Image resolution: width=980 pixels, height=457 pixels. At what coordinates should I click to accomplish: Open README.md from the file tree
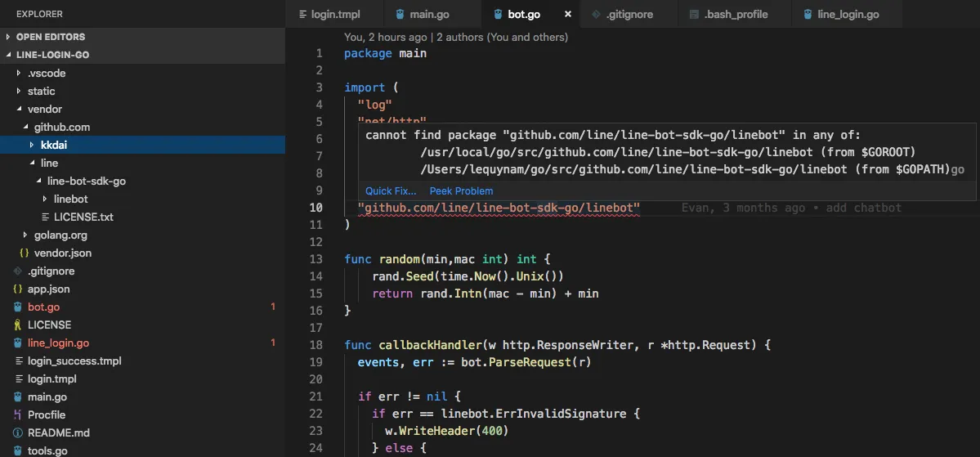pyautogui.click(x=59, y=433)
